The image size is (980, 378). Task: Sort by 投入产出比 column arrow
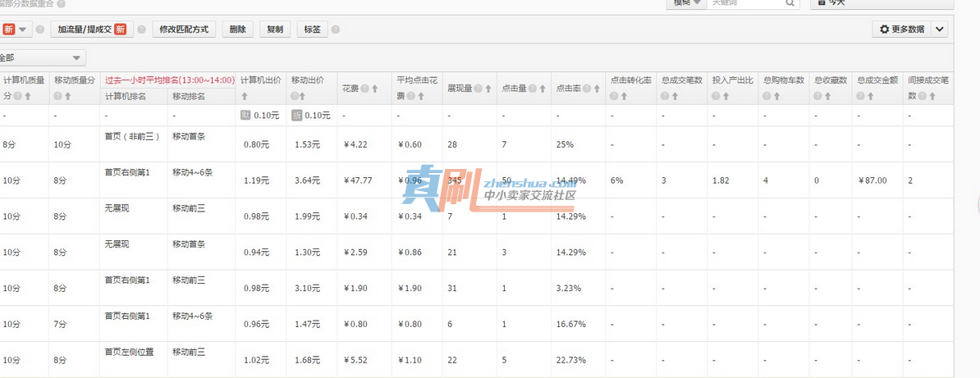click(x=726, y=96)
